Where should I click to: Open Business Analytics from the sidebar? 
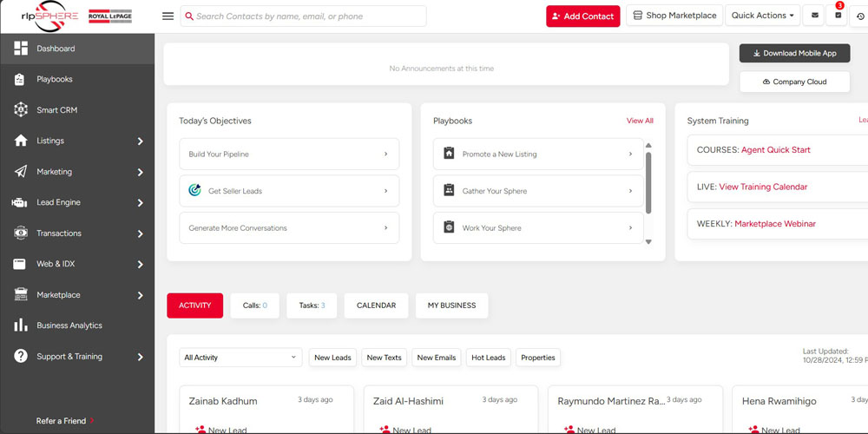pos(69,325)
